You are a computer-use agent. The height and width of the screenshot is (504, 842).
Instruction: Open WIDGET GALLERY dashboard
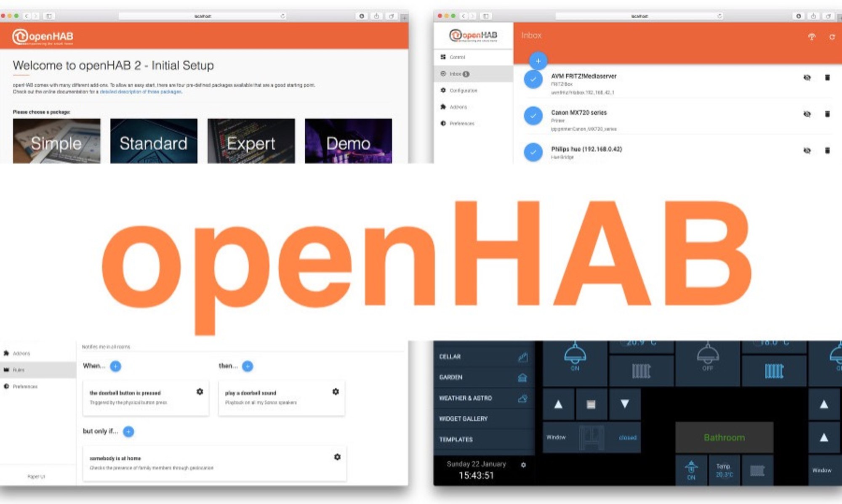click(484, 419)
